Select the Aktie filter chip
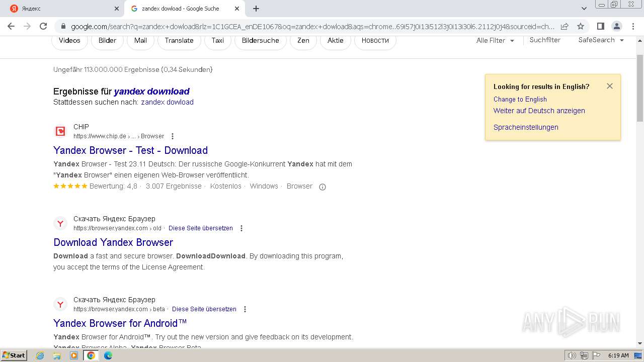 336,40
